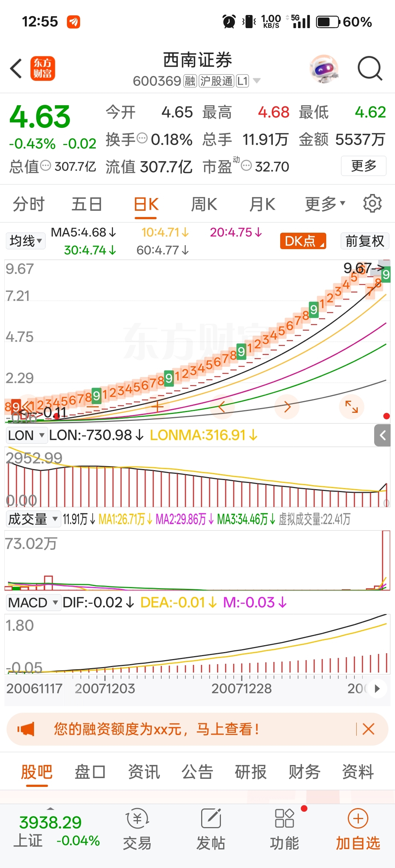
Task: Tap the 东方财富 logo icon
Action: (43, 68)
